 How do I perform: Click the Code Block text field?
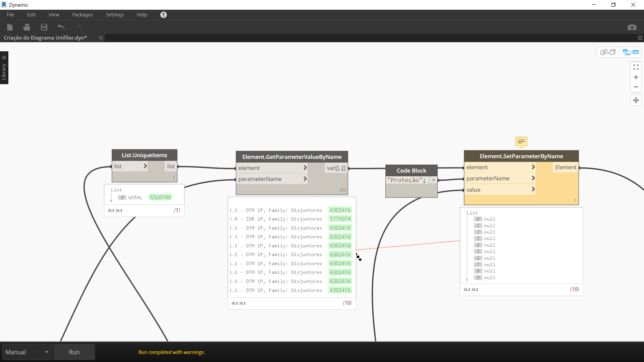point(407,180)
